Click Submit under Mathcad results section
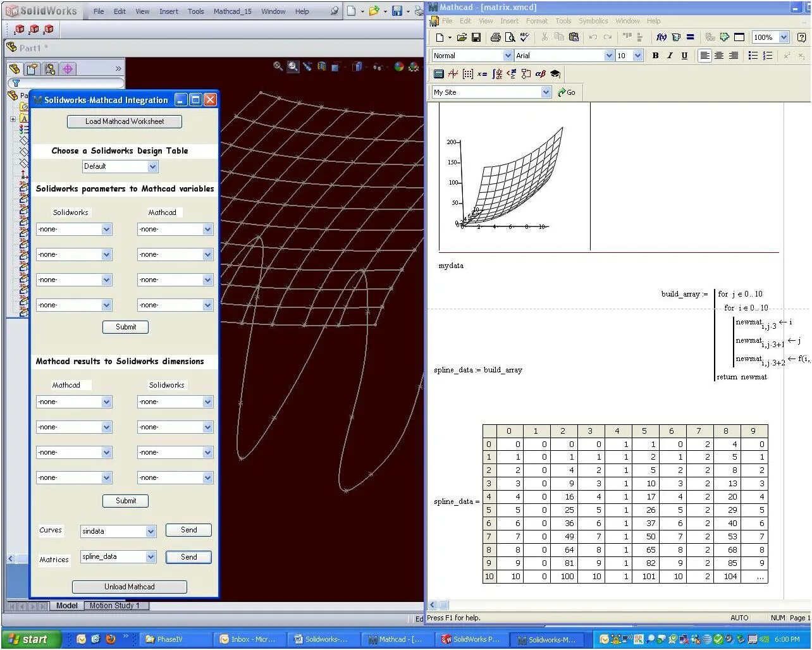The height and width of the screenshot is (650, 812). [126, 501]
